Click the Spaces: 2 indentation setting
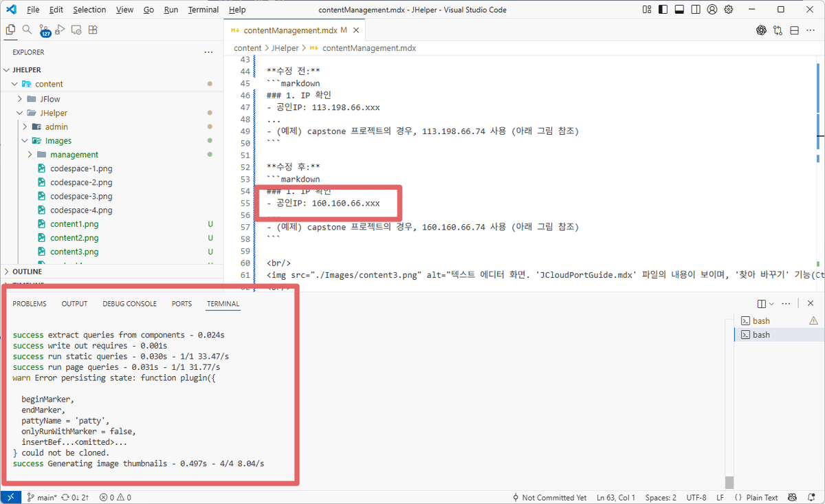 661,496
